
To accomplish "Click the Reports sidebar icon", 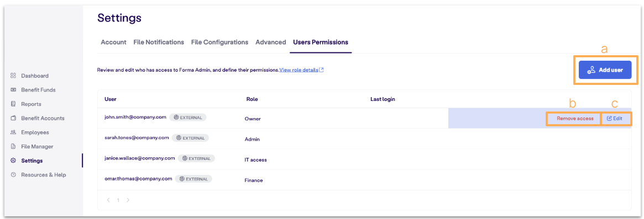I will pyautogui.click(x=13, y=104).
